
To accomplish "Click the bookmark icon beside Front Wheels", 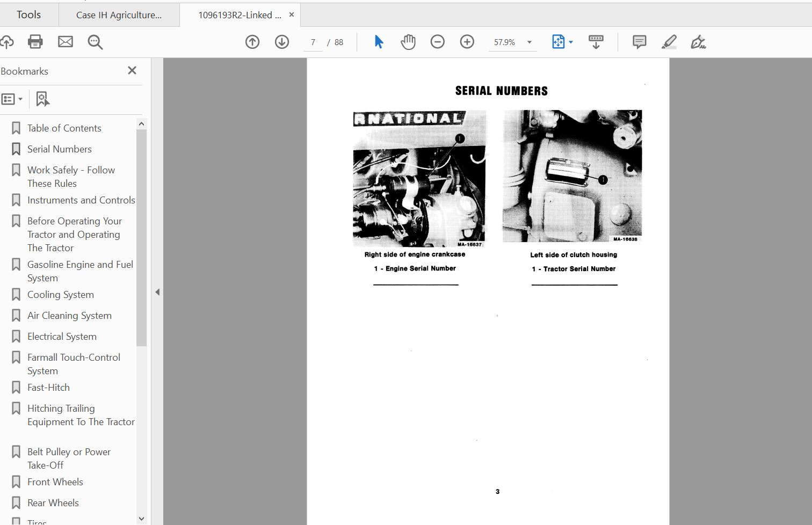I will 16,482.
